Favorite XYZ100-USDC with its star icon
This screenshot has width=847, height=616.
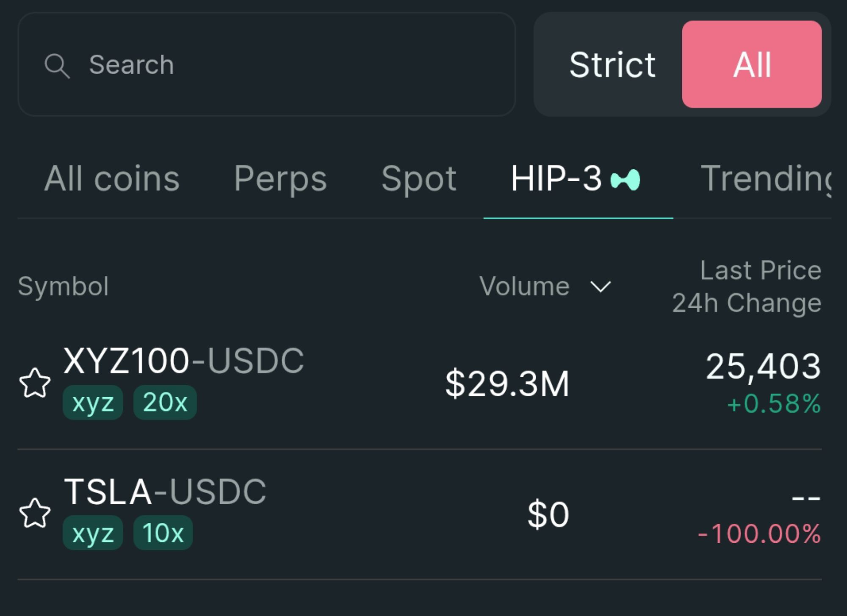pyautogui.click(x=35, y=383)
